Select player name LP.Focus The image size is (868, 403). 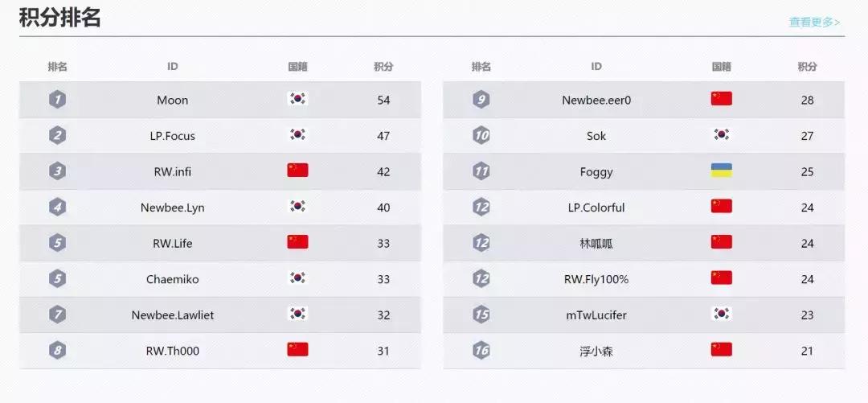(173, 136)
